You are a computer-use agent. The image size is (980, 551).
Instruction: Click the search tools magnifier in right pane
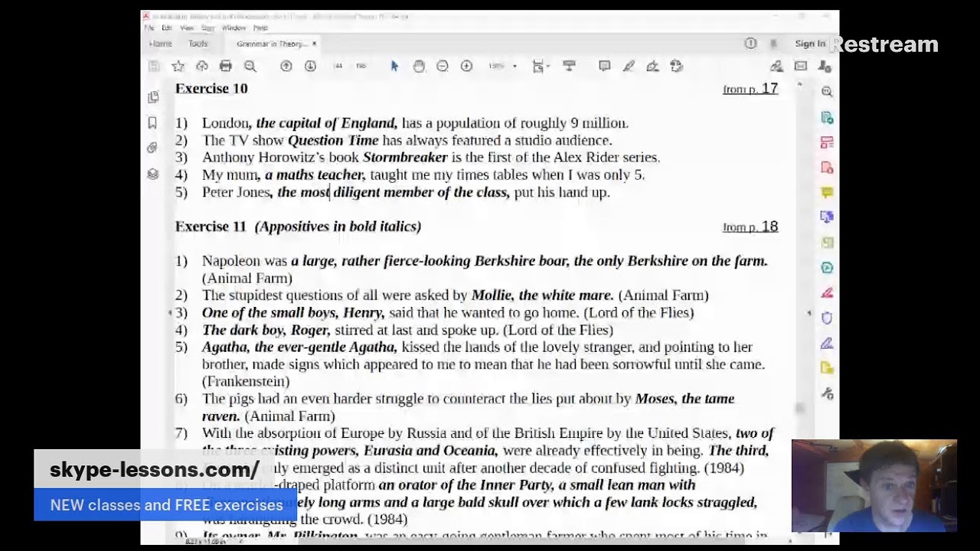click(827, 92)
